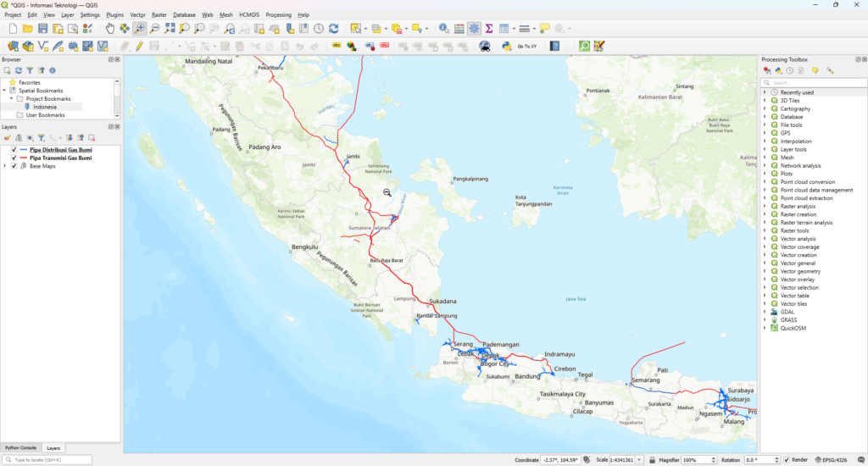Click the Refresh map icon in toolbar
This screenshot has width=868, height=466.
tap(333, 29)
